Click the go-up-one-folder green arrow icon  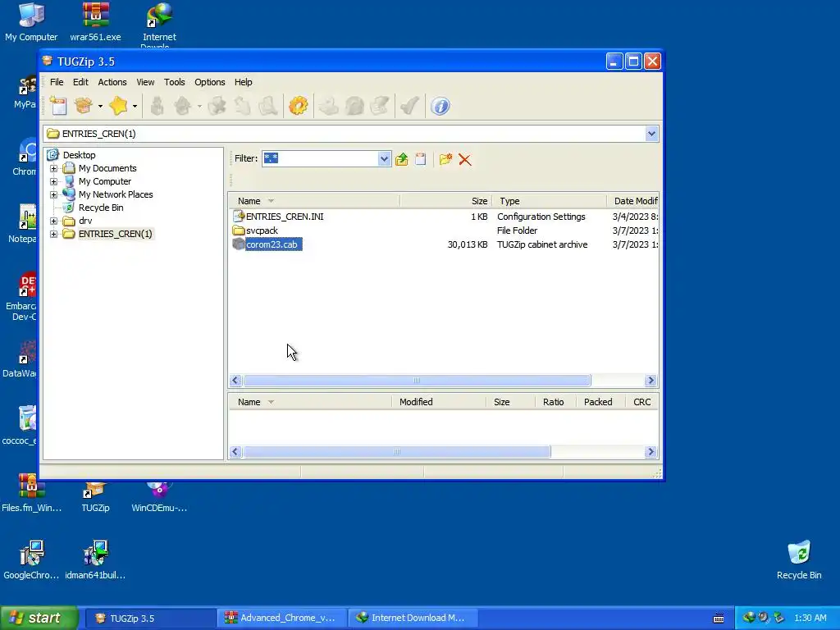pyautogui.click(x=401, y=159)
